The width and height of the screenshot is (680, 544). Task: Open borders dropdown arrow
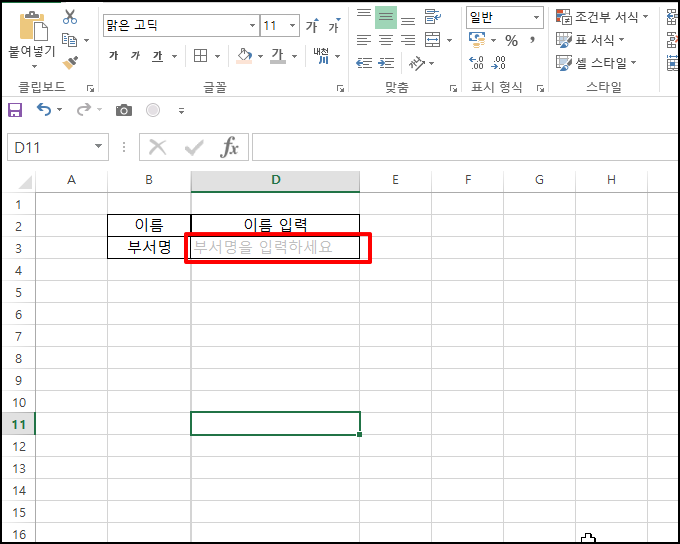[217, 56]
